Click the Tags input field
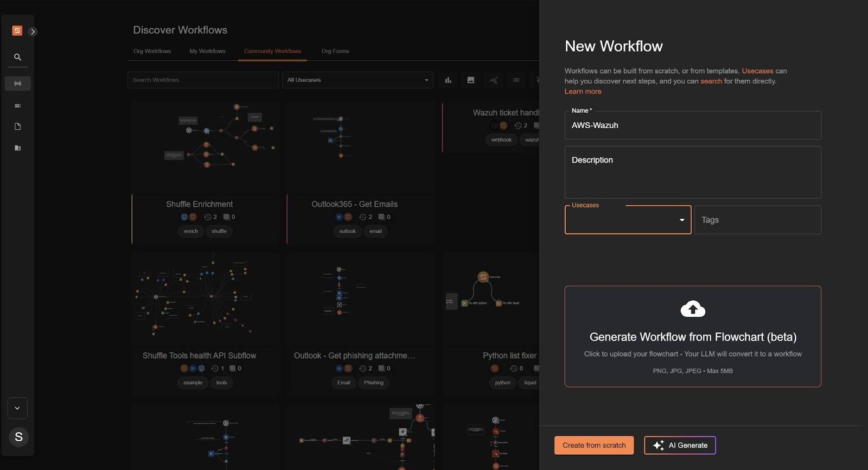The image size is (868, 470). point(757,220)
